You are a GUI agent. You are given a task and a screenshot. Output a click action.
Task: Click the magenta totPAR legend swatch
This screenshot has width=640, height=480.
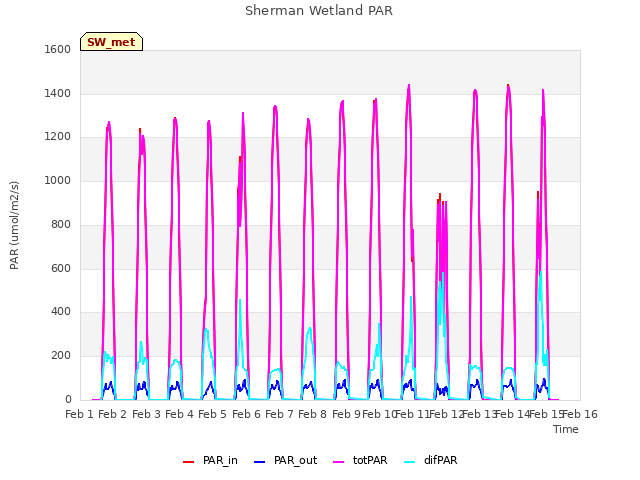339,462
